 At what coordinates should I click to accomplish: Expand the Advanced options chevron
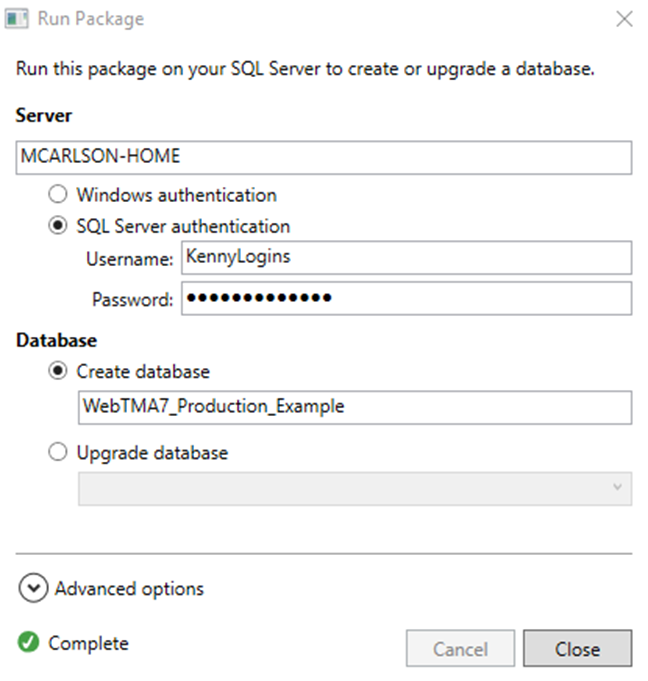click(x=33, y=589)
